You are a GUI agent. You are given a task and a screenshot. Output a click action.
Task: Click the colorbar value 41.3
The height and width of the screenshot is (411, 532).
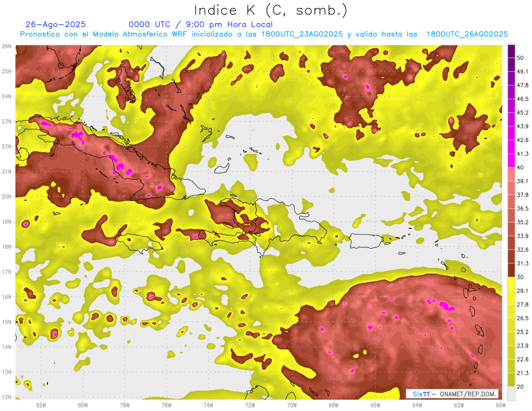click(523, 154)
